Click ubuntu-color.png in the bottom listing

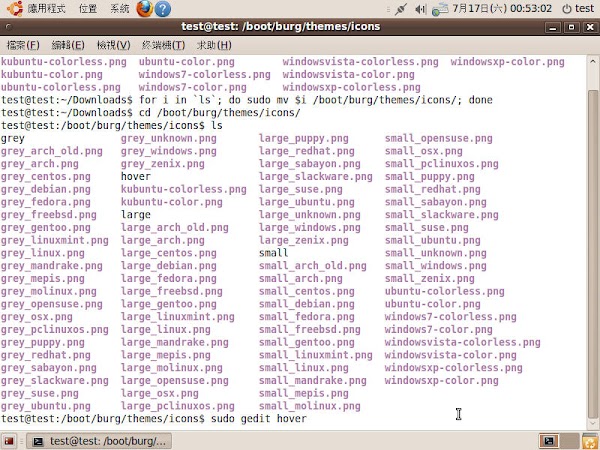tap(432, 304)
